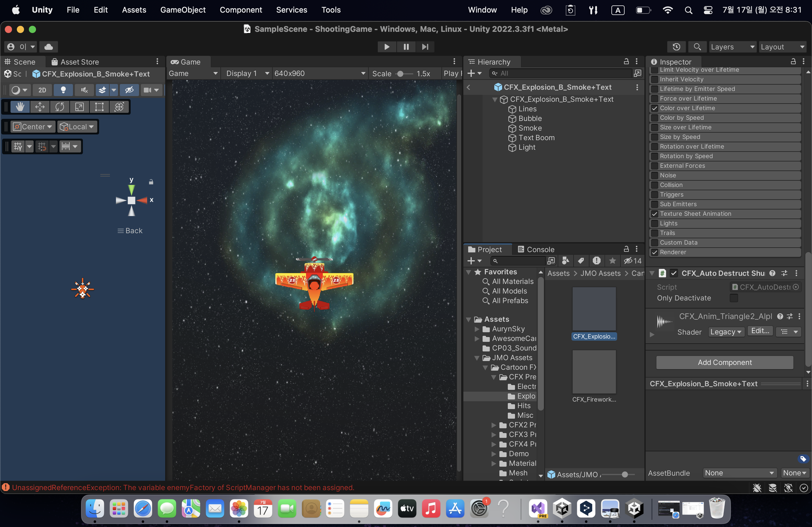Screen dimensions: 812x527
Task: Check the Only Deactivate checkbox
Action: point(734,298)
